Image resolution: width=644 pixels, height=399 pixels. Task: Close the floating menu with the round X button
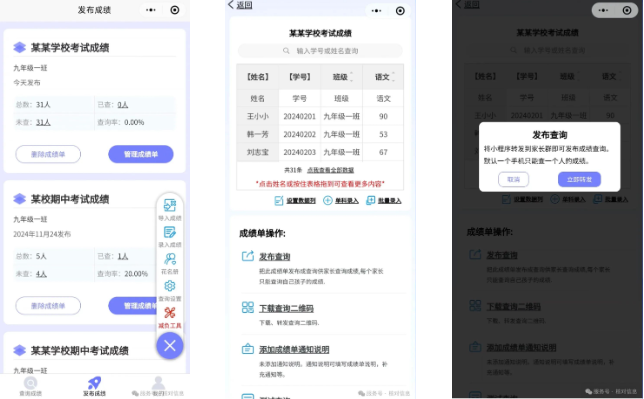[170, 346]
